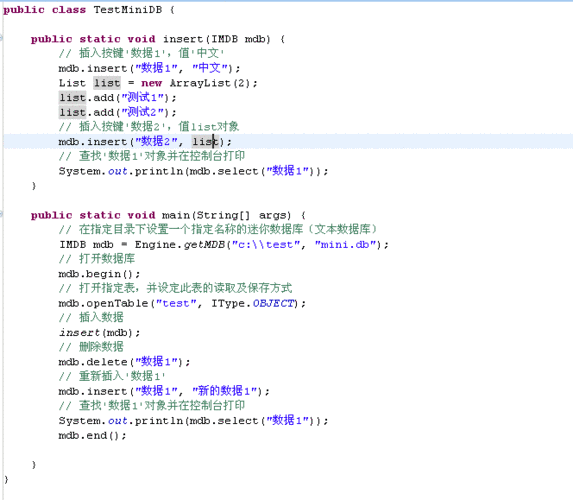
Task: Click the openTable method name
Action: point(117,303)
